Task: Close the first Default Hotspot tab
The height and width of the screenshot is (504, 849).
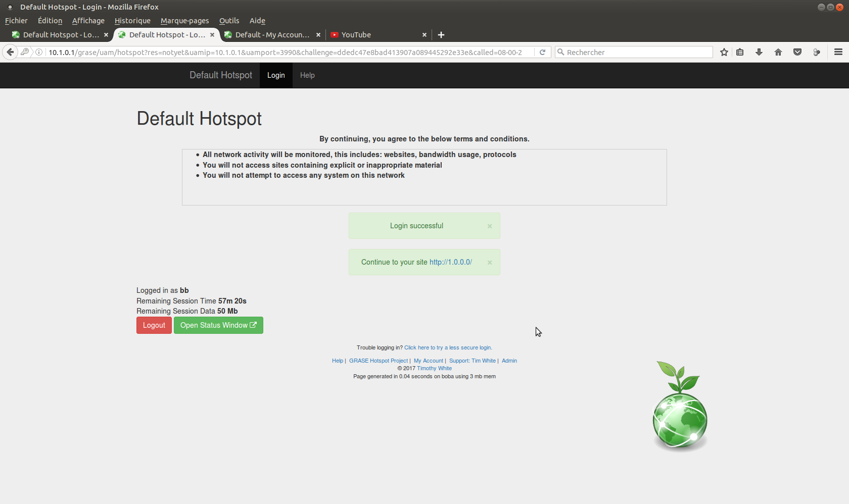Action: pos(106,35)
